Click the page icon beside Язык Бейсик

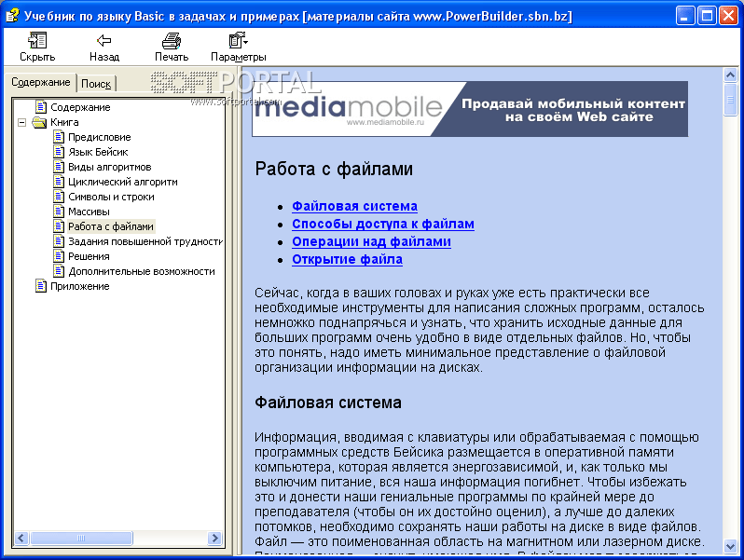click(59, 152)
